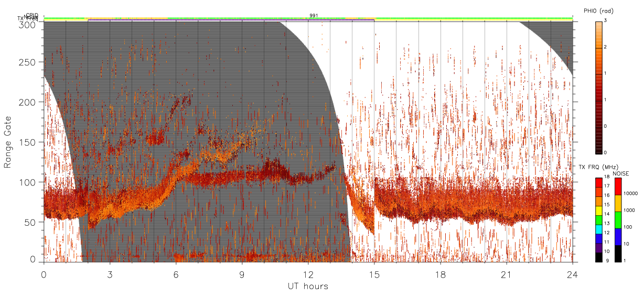
Task: Click x-axis tick label '24'
Action: 572,274
